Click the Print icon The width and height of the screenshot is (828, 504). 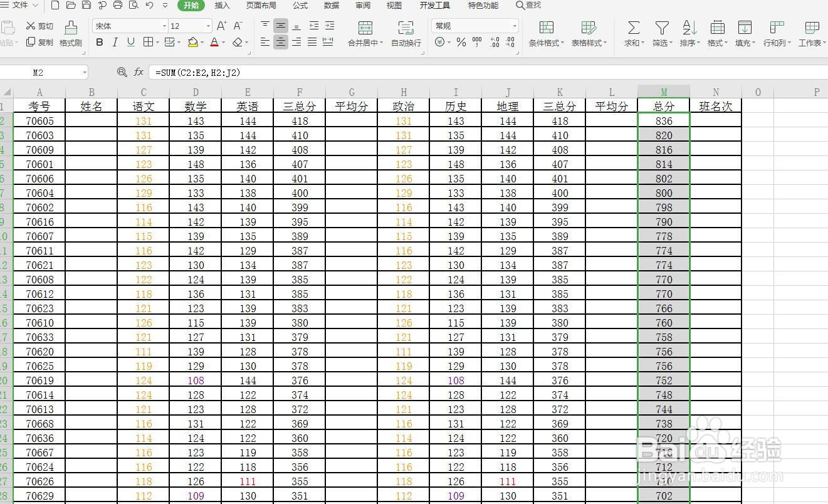pyautogui.click(x=118, y=6)
